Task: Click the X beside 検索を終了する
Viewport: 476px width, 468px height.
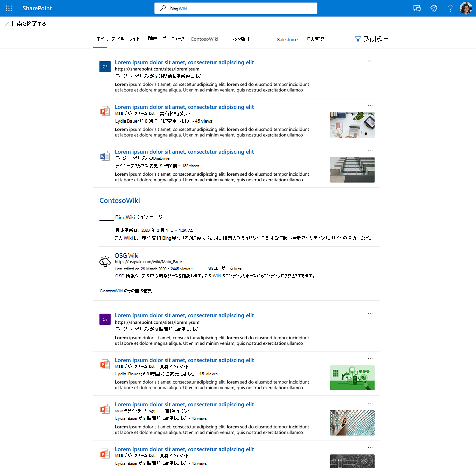Action: pos(7,23)
